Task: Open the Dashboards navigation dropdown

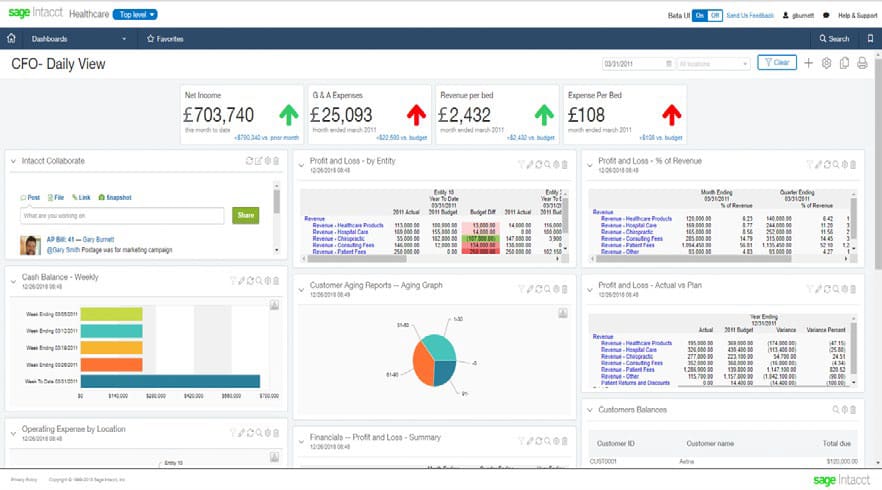Action: click(x=79, y=38)
